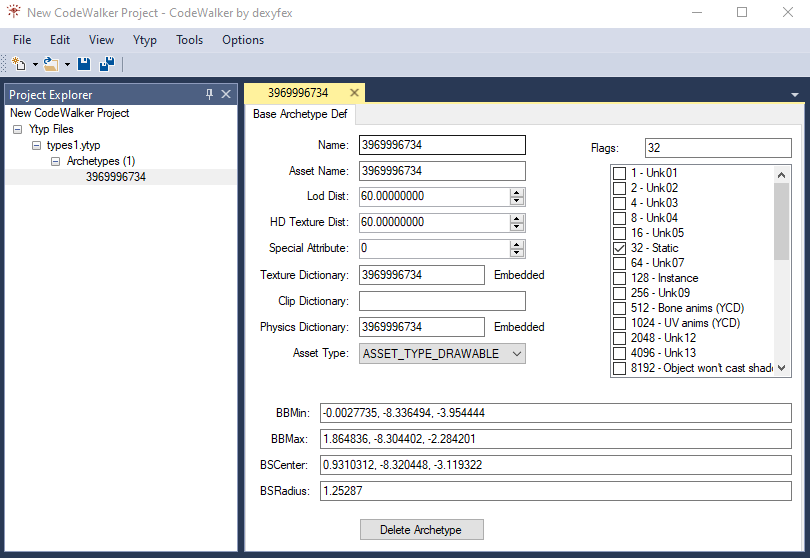Image resolution: width=810 pixels, height=558 pixels.
Task: Open the Asset Type dropdown
Action: [442, 354]
